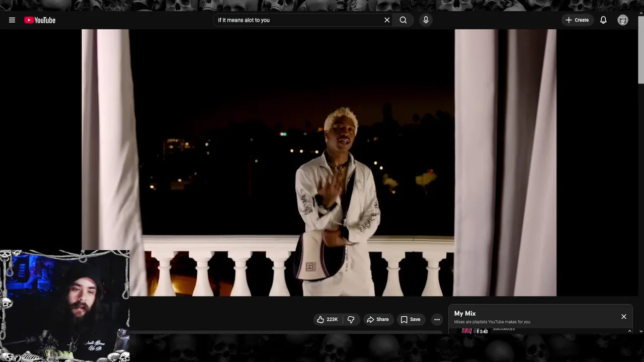The image size is (644, 362).
Task: Click the 'My Mix' panel title
Action: tap(465, 313)
